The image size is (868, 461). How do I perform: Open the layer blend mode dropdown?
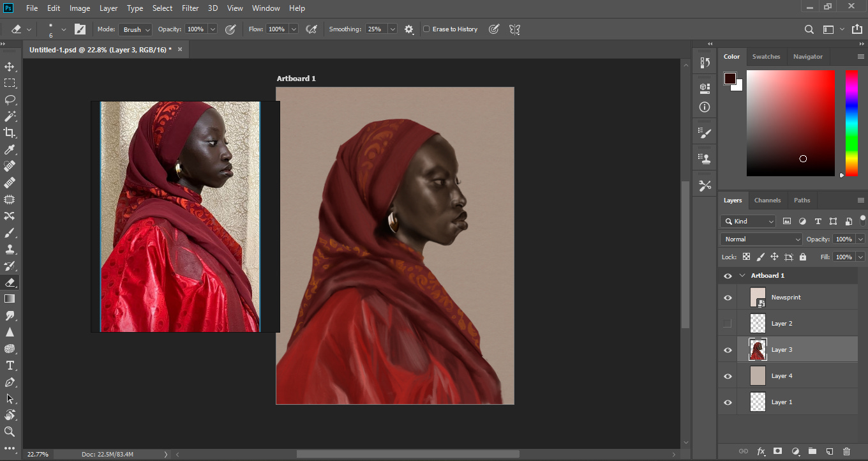[x=761, y=239]
